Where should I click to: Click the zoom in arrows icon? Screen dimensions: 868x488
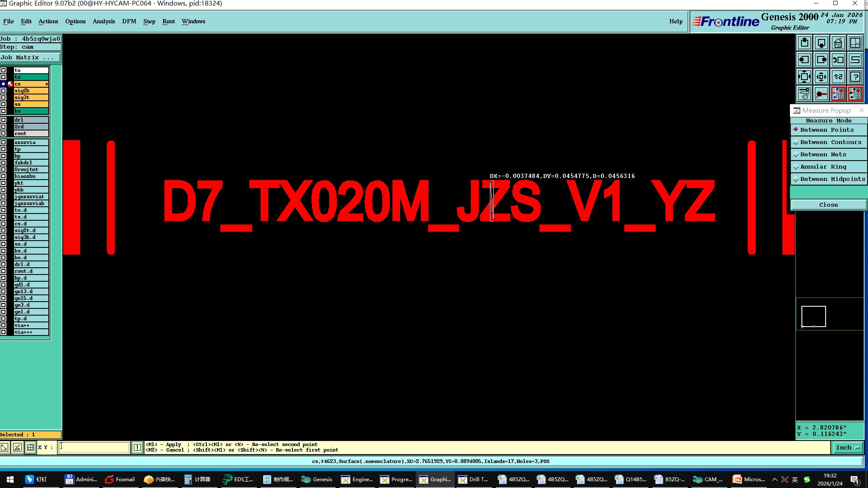coord(804,77)
